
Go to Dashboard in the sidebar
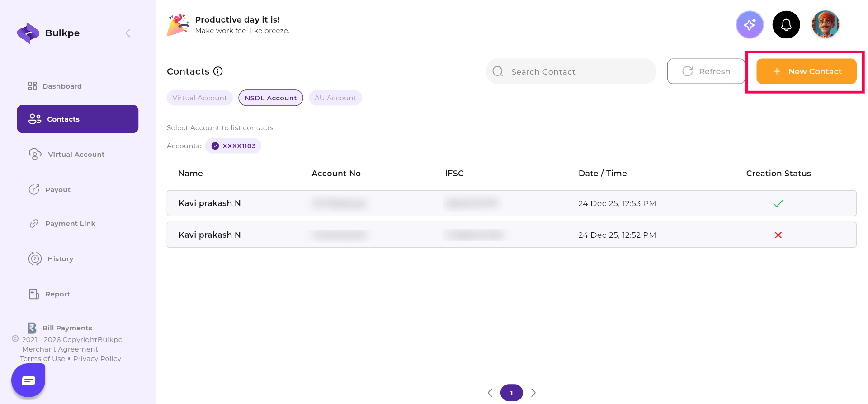click(61, 86)
